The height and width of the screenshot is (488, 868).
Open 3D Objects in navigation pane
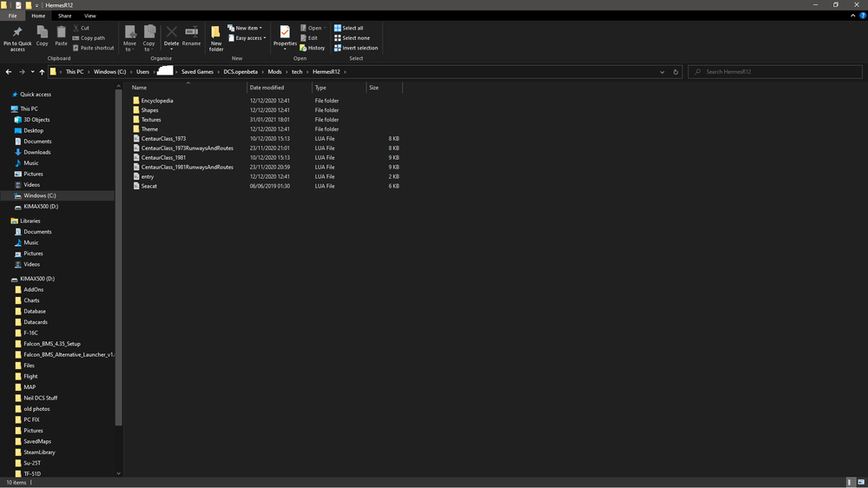pos(36,120)
